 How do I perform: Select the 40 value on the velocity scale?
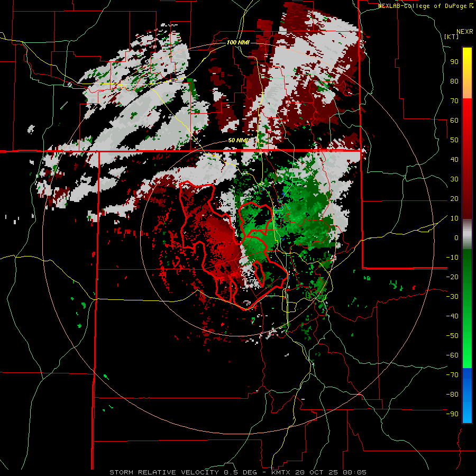pyautogui.click(x=454, y=159)
